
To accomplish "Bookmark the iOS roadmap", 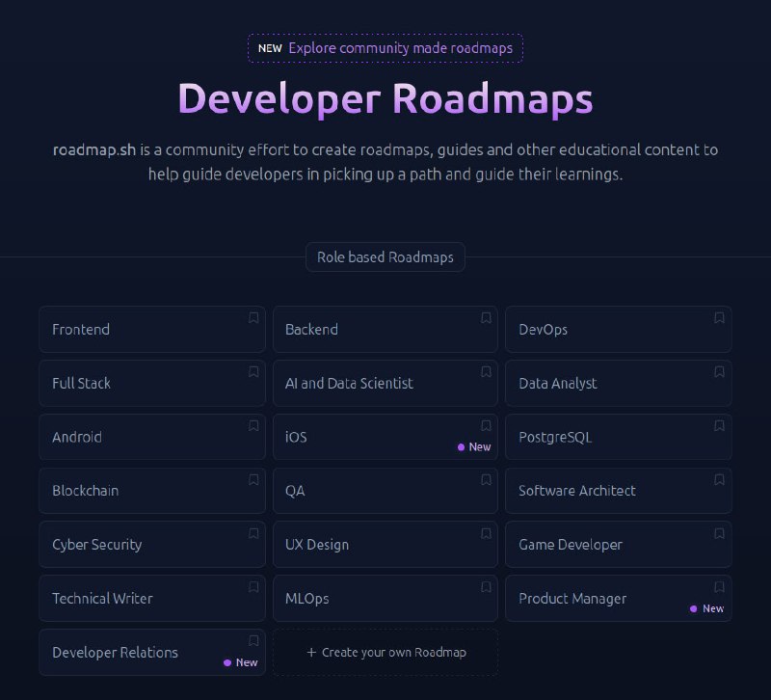I will tap(486, 425).
